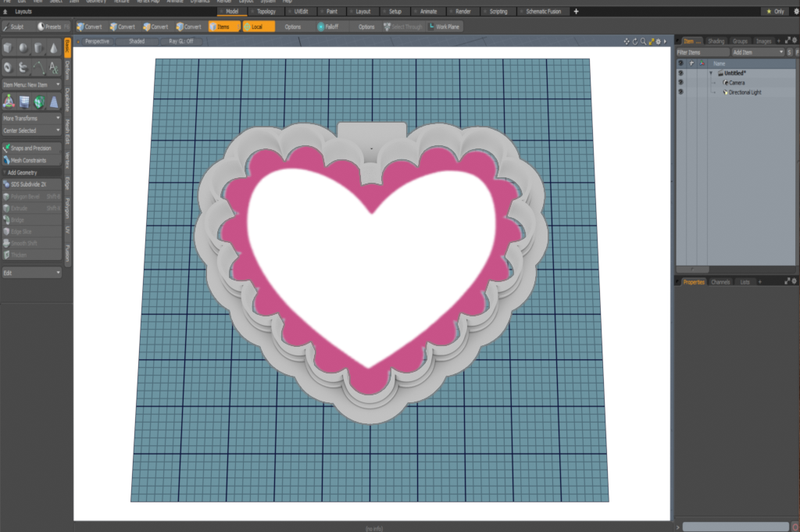Viewport: 800px width, 532px height.
Task: Select the Cone primitive tool
Action: click(x=53, y=48)
